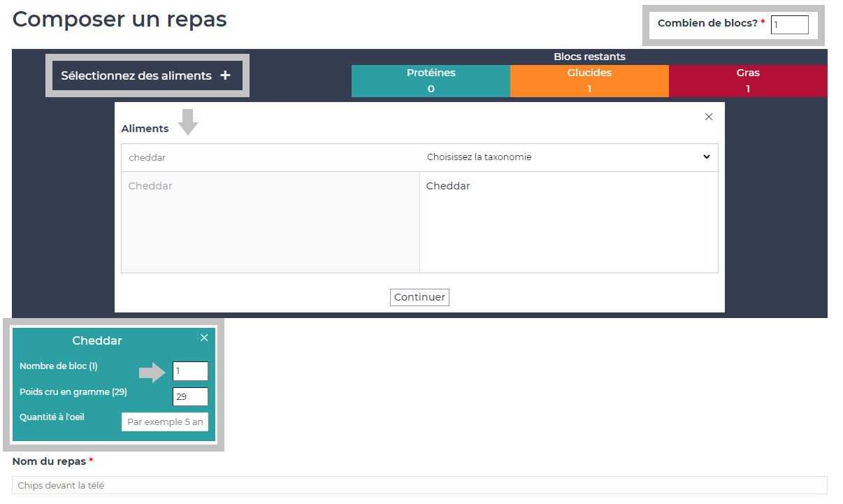Select the orange Glucides tile
The width and height of the screenshot is (843, 504).
589,81
